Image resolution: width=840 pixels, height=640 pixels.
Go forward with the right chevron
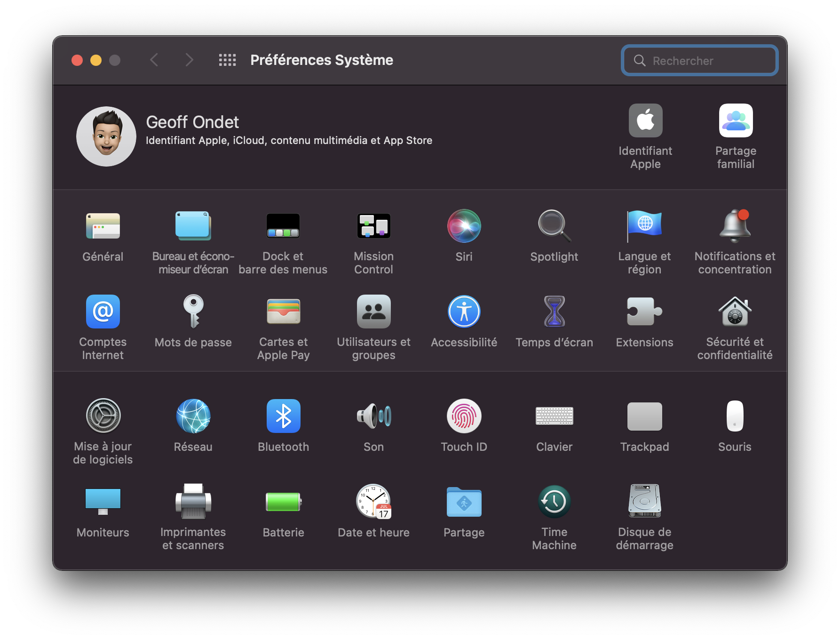(189, 60)
